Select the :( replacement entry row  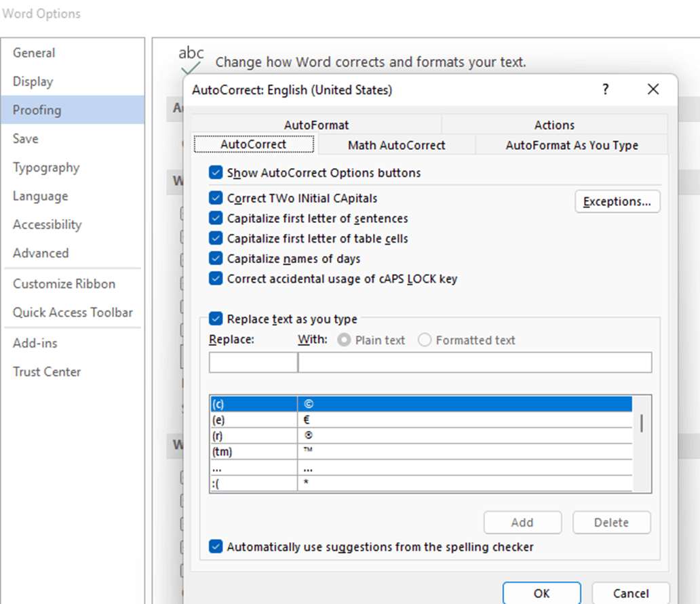(x=421, y=483)
